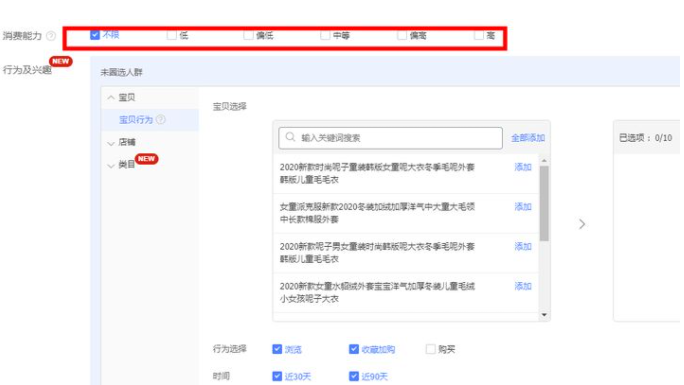Click the scrollbar down arrow in item list
The image size is (684, 385).
click(x=544, y=315)
